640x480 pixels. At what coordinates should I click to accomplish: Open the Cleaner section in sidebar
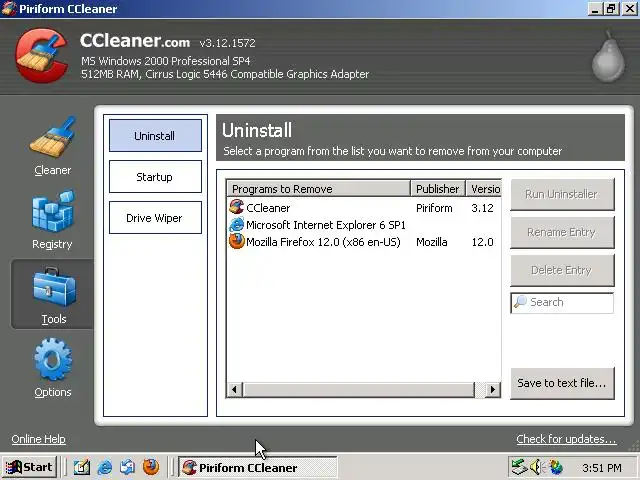point(53,146)
